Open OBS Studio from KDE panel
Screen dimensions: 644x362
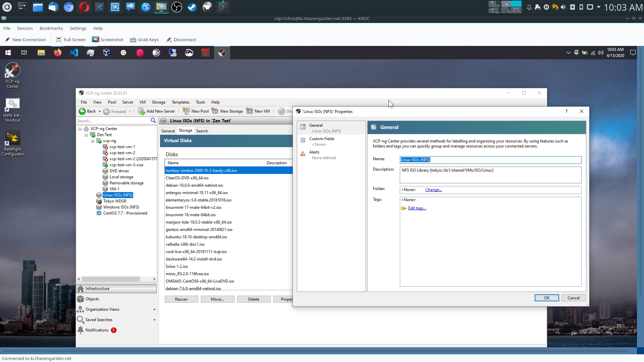click(x=177, y=7)
